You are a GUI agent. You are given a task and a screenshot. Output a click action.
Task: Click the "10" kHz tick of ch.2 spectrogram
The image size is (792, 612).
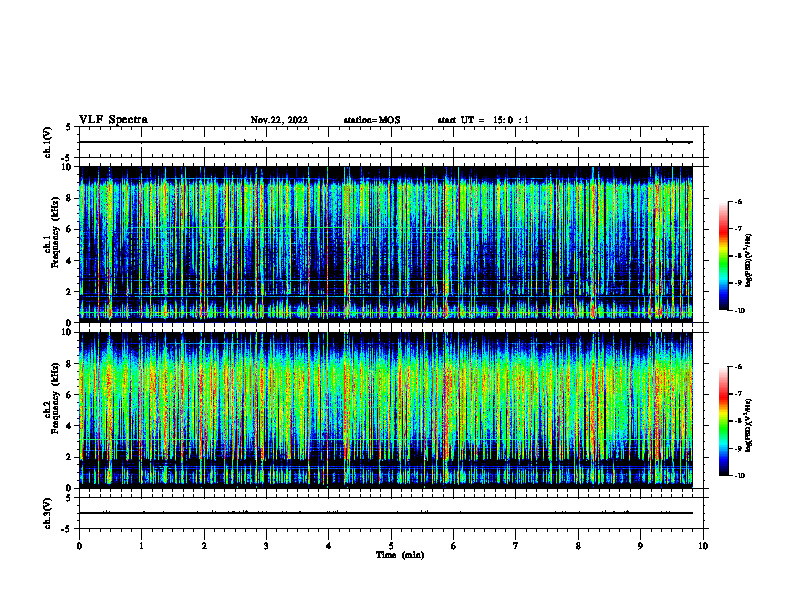(68, 332)
